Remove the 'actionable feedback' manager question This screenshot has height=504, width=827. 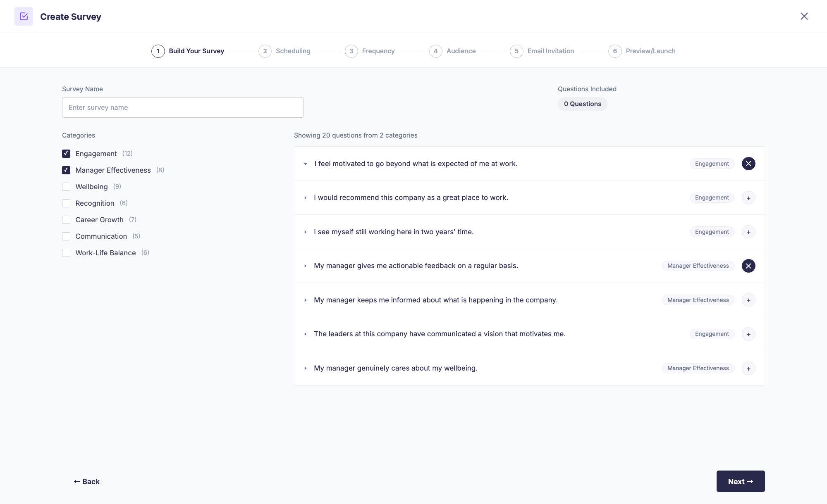click(748, 266)
